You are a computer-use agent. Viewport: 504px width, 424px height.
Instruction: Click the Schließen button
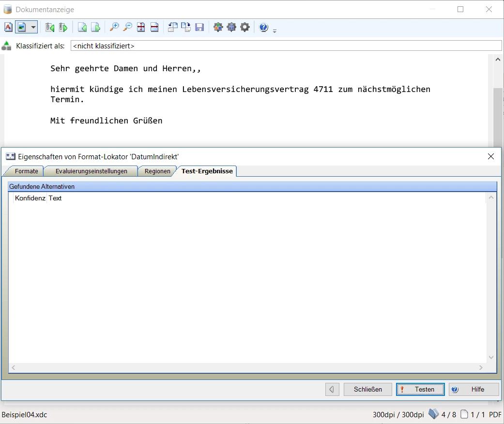[367, 389]
